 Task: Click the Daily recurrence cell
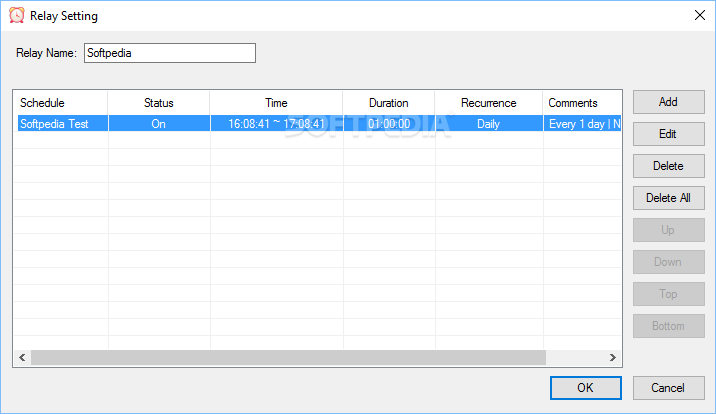(x=489, y=124)
